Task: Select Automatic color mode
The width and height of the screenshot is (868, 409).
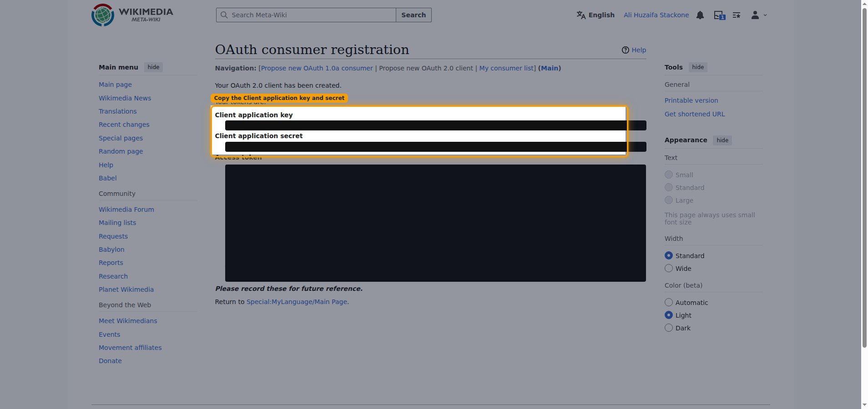Action: pyautogui.click(x=669, y=302)
